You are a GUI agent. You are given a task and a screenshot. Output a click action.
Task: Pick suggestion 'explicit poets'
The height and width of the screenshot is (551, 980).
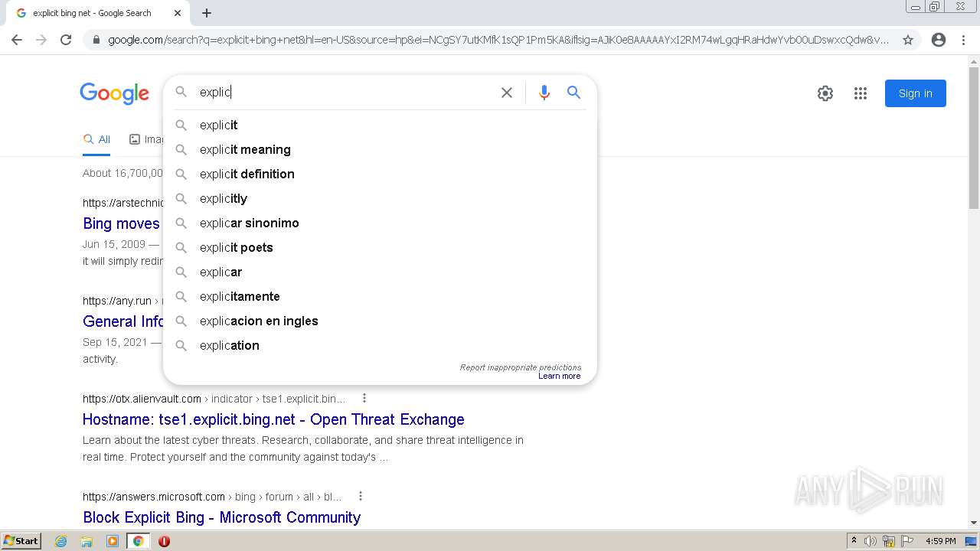pyautogui.click(x=380, y=247)
